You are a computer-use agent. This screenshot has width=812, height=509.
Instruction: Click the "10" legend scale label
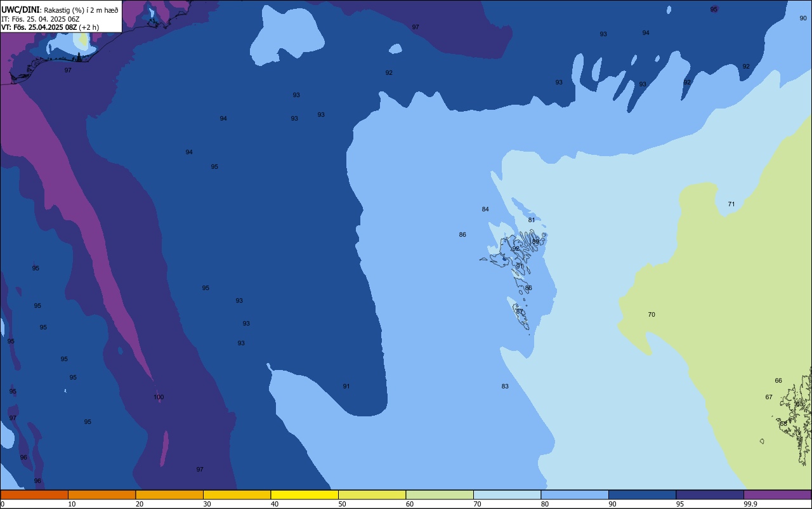coord(72,504)
